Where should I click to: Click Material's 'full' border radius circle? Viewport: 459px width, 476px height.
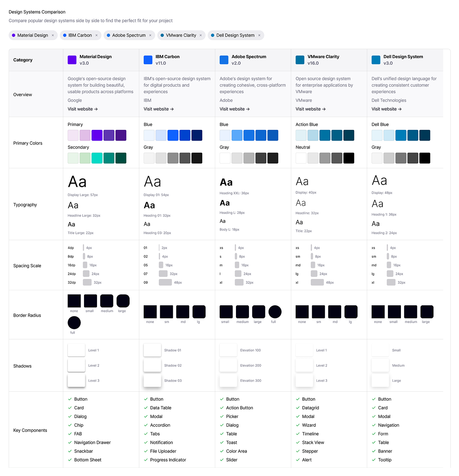click(x=74, y=323)
